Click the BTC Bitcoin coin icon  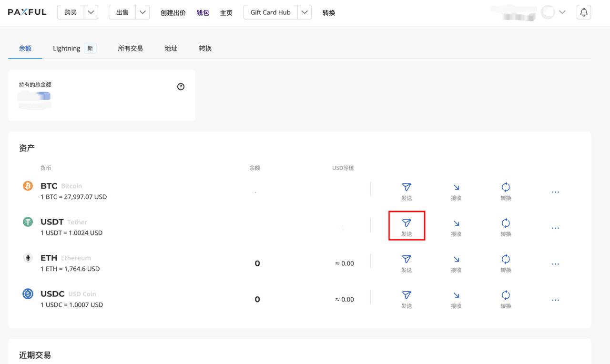[28, 186]
